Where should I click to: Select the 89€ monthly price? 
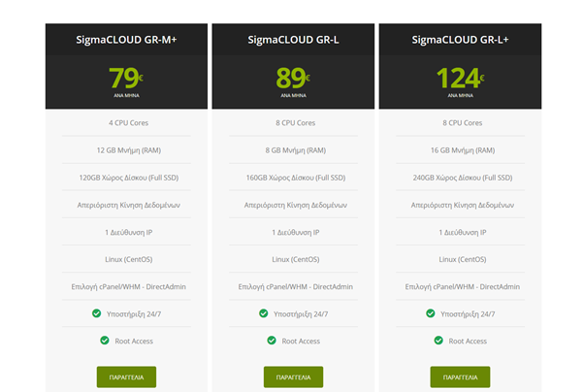coord(293,78)
